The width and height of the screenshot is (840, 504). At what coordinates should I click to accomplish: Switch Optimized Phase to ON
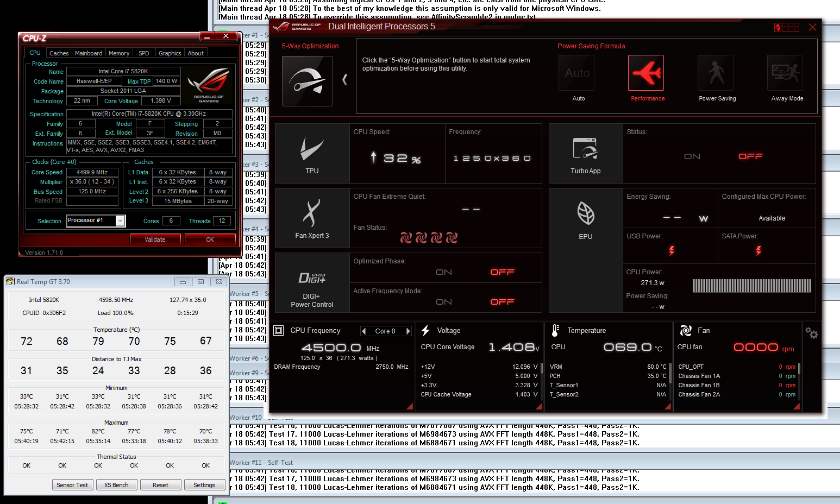pyautogui.click(x=444, y=272)
